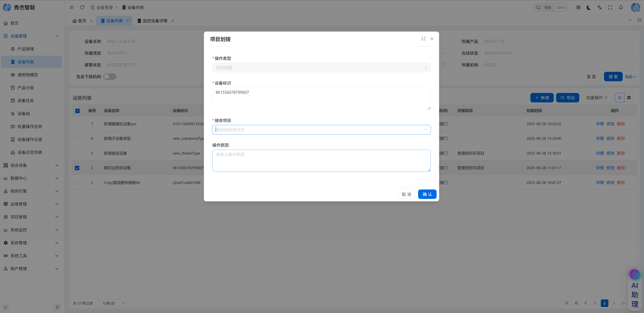Switch to grid card view icon
This screenshot has height=313, width=644.
629,98
